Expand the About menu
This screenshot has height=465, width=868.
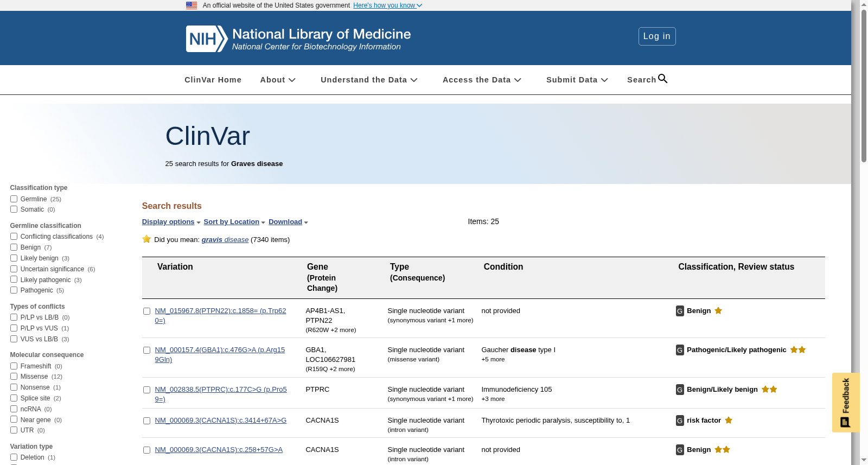[278, 80]
